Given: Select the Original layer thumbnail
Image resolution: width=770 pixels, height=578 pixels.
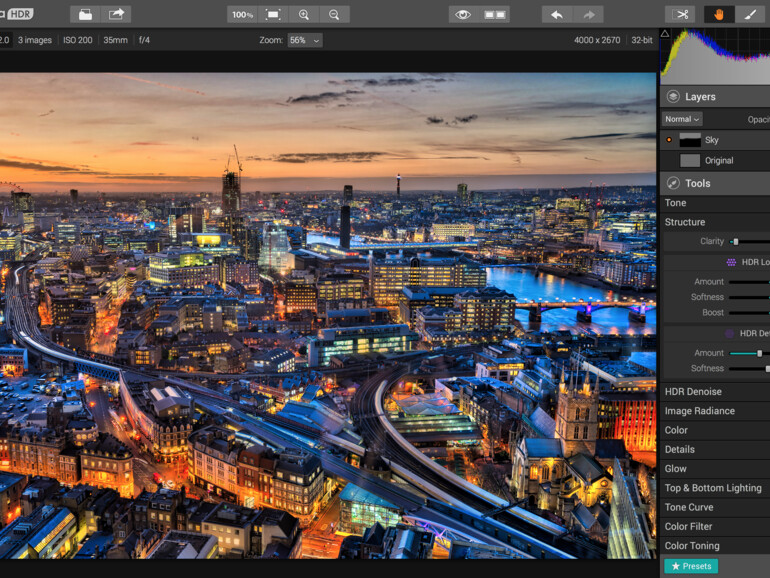Looking at the screenshot, I should tap(690, 160).
